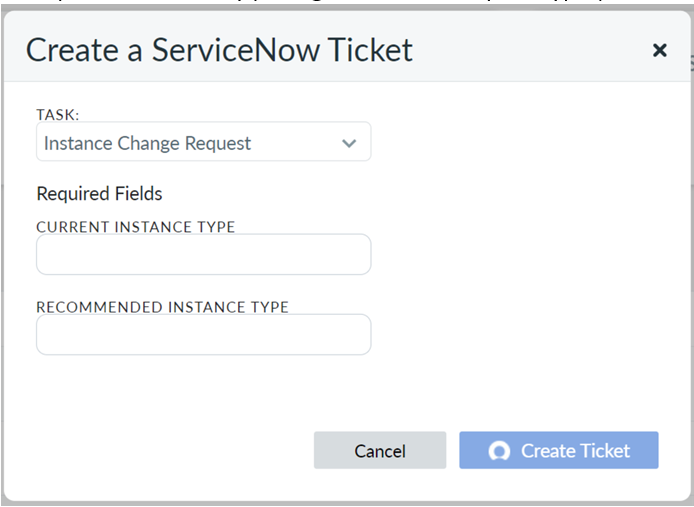
Task: Click the 'RECOMMENDED INSTANCE TYPE' label
Action: pos(162,307)
